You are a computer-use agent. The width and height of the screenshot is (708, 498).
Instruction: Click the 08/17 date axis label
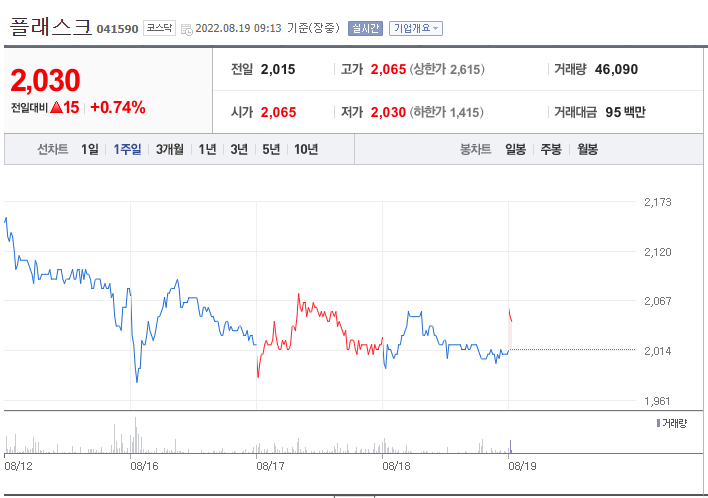click(x=270, y=465)
